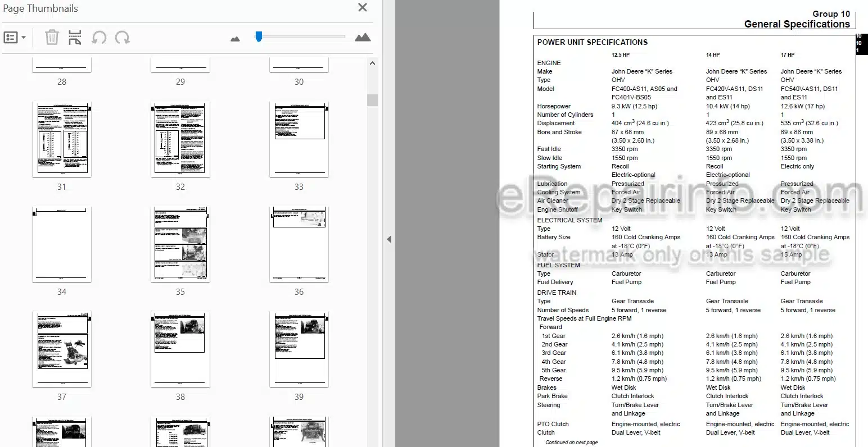Select page 36 thumbnail
Viewport: 868px width, 447px height.
pyautogui.click(x=299, y=244)
